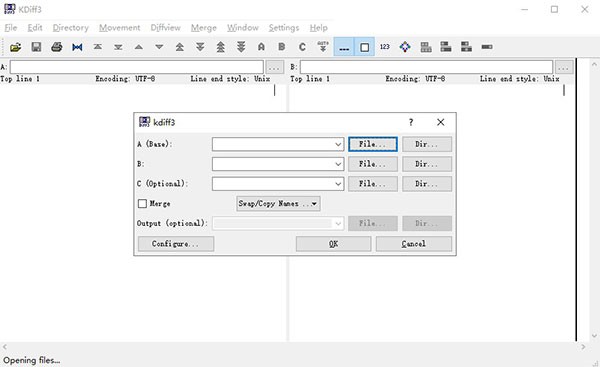Click the auto-advance icon next to C
Image resolution: width=600 pixels, height=367 pixels.
(323, 47)
